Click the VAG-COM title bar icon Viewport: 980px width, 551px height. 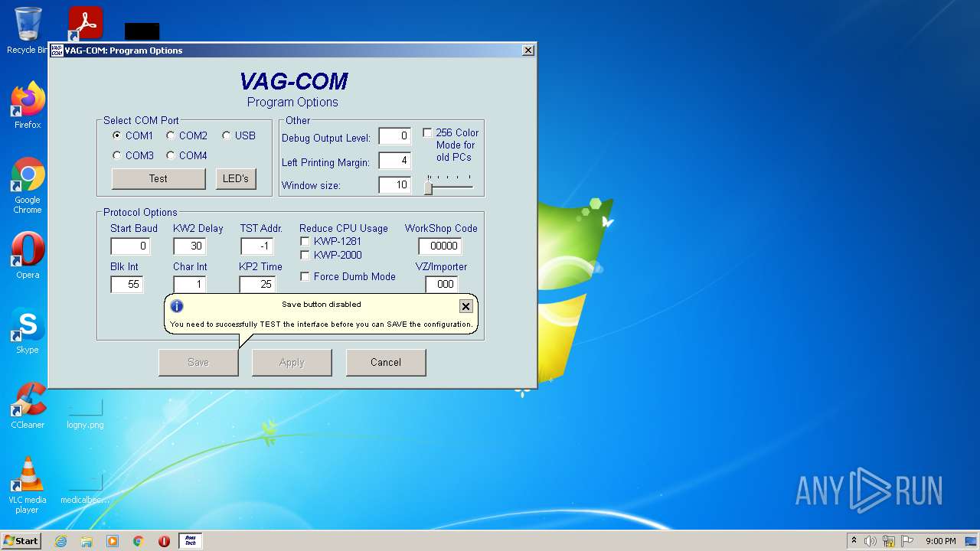57,51
